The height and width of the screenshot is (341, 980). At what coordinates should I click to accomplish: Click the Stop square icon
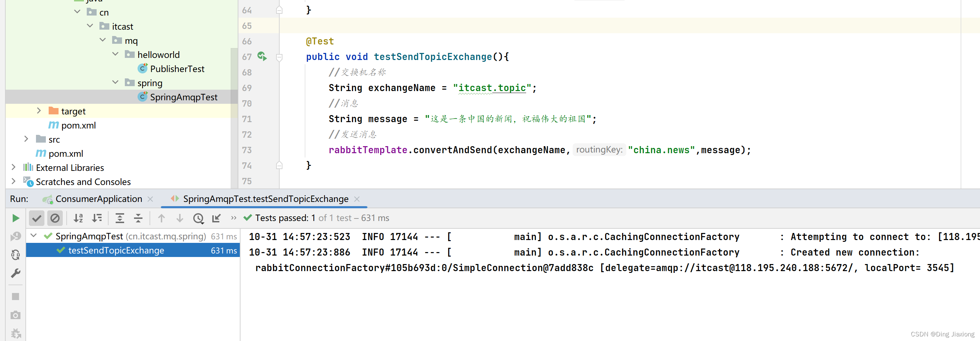[x=16, y=297]
